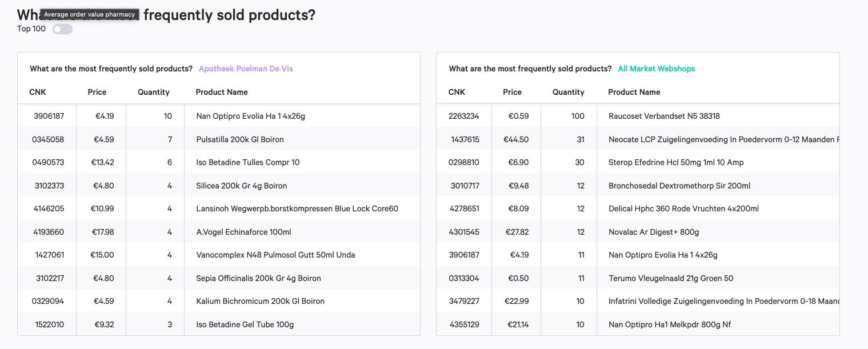The height and width of the screenshot is (349, 868).
Task: Sort right table by CNK column header
Action: (x=457, y=92)
